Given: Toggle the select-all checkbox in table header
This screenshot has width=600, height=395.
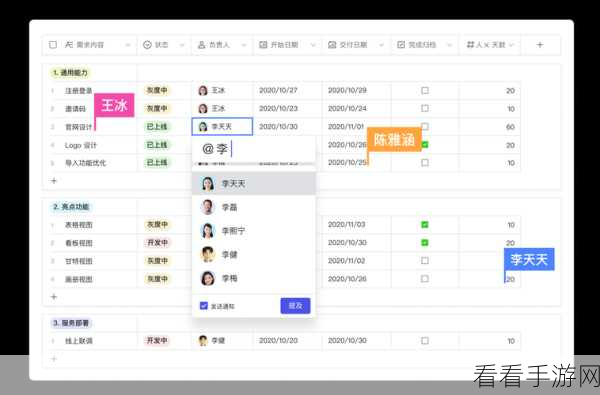Looking at the screenshot, I should (x=53, y=45).
